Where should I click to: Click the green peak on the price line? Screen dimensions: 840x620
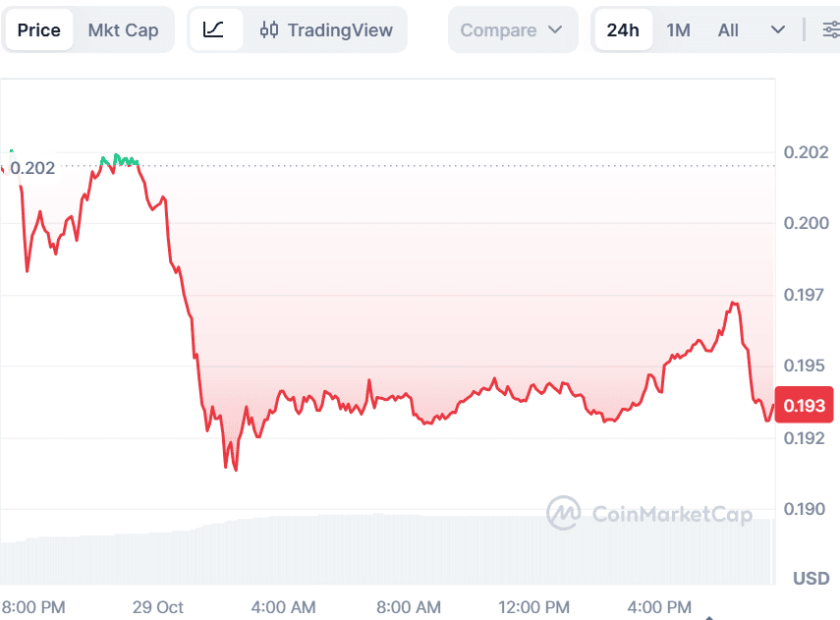pyautogui.click(x=118, y=157)
